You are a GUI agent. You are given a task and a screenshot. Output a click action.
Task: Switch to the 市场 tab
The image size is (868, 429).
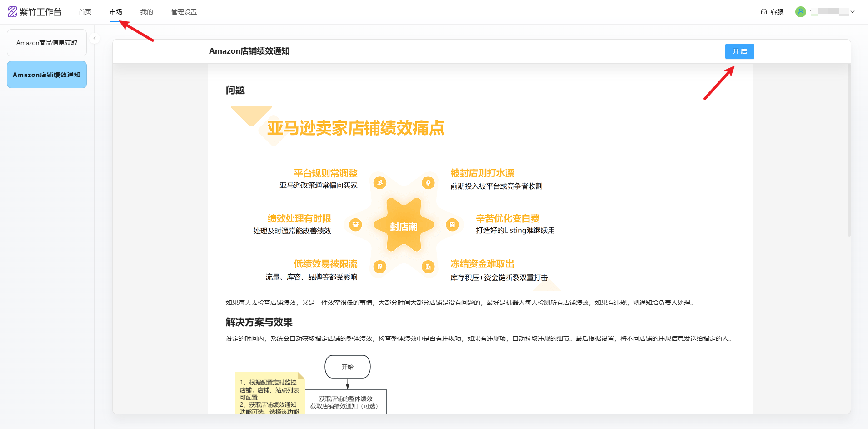(x=116, y=12)
